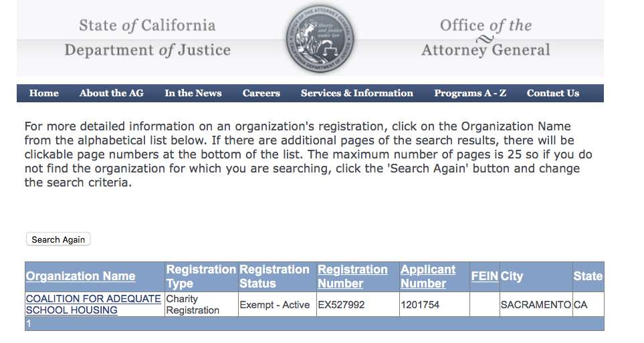The width and height of the screenshot is (644, 343).
Task: Select page 1 in results footer
Action: point(29,324)
